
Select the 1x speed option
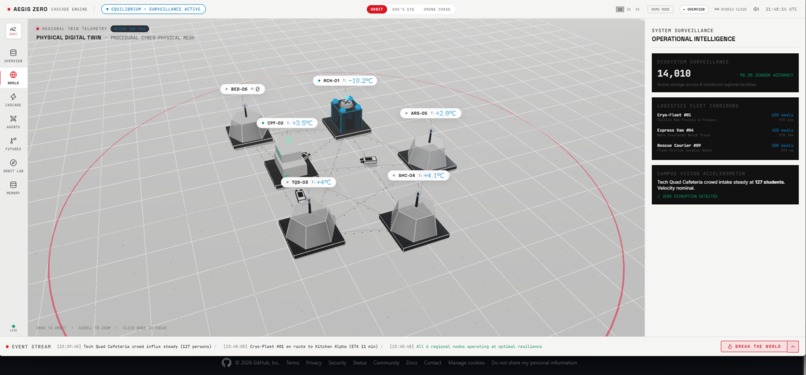tap(620, 9)
